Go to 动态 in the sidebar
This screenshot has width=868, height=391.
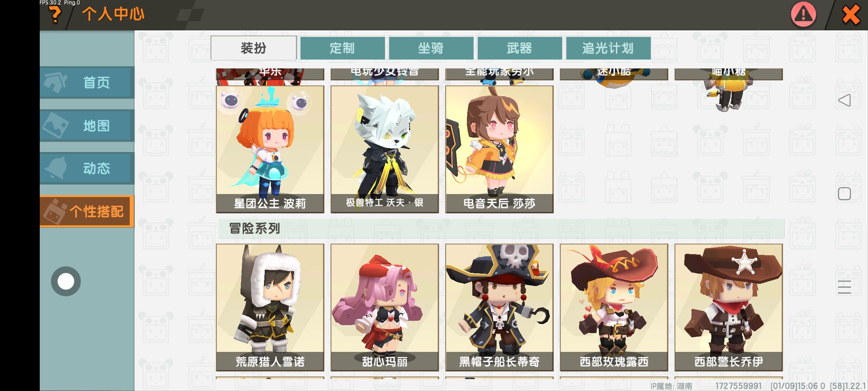(87, 168)
